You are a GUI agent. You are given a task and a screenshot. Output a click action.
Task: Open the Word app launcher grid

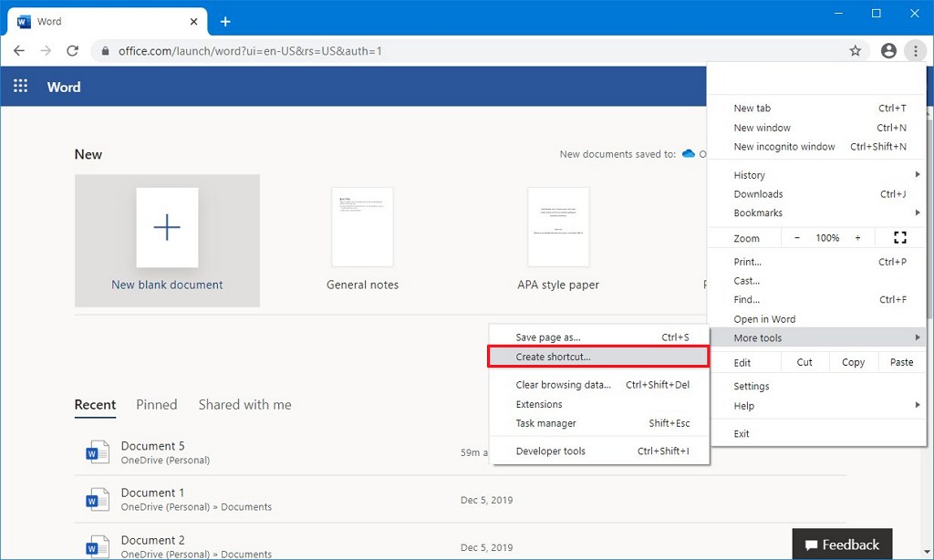20,87
